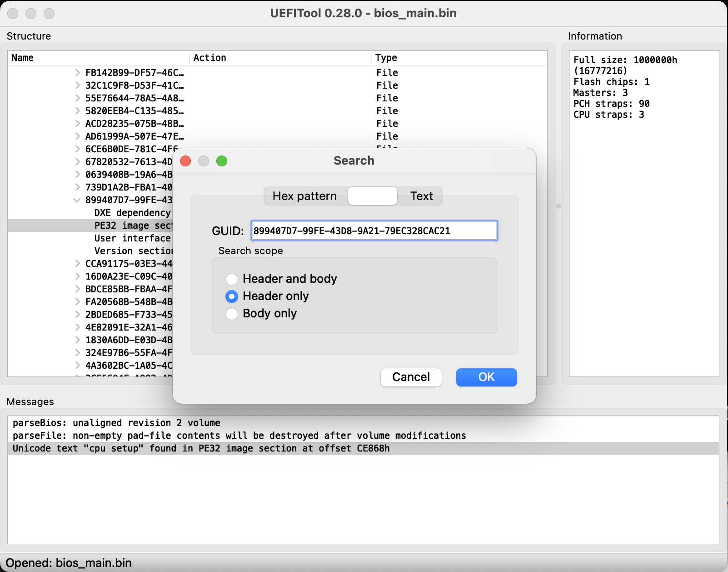The height and width of the screenshot is (572, 728).
Task: Click the 'CPU straps: 3' info line
Action: click(609, 115)
